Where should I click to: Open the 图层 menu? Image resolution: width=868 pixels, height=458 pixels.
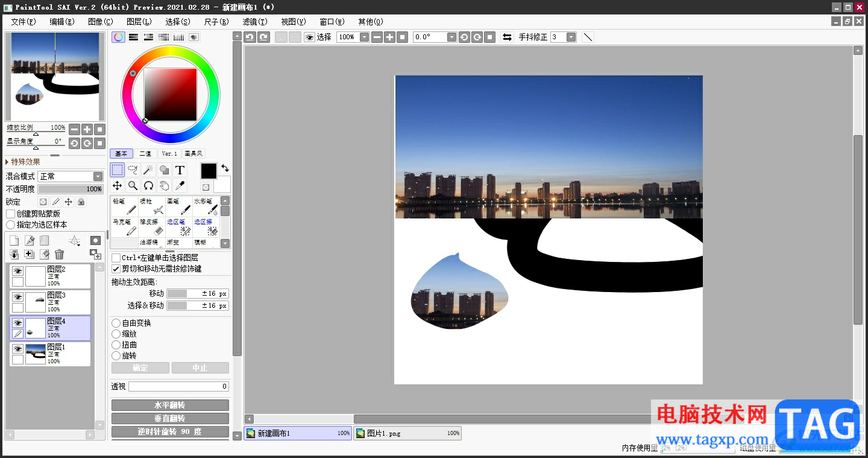[x=139, y=22]
